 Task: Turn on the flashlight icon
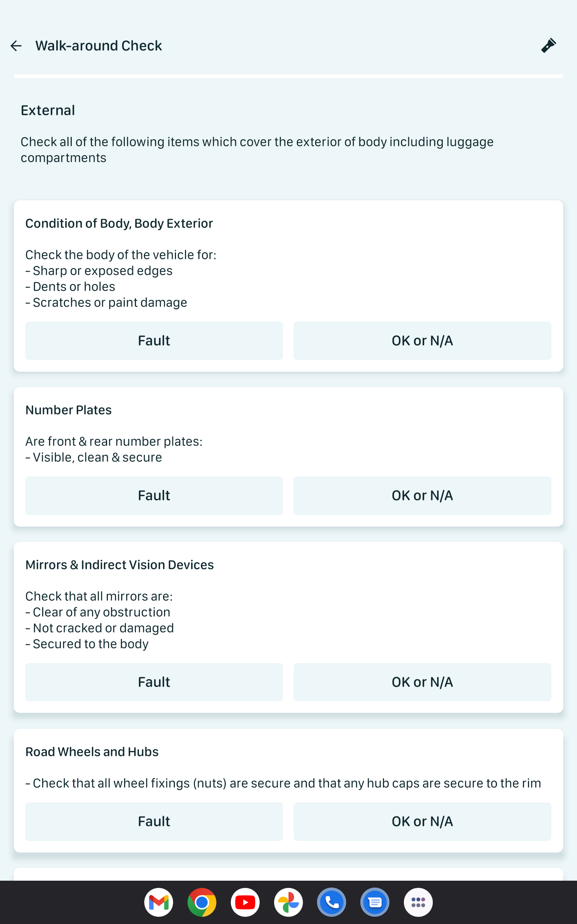(x=549, y=46)
